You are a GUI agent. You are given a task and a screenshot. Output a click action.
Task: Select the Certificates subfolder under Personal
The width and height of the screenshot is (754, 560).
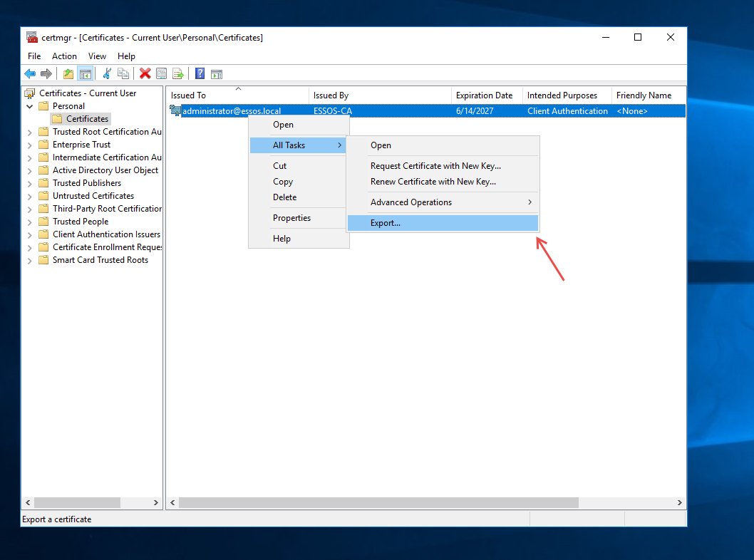tap(87, 119)
